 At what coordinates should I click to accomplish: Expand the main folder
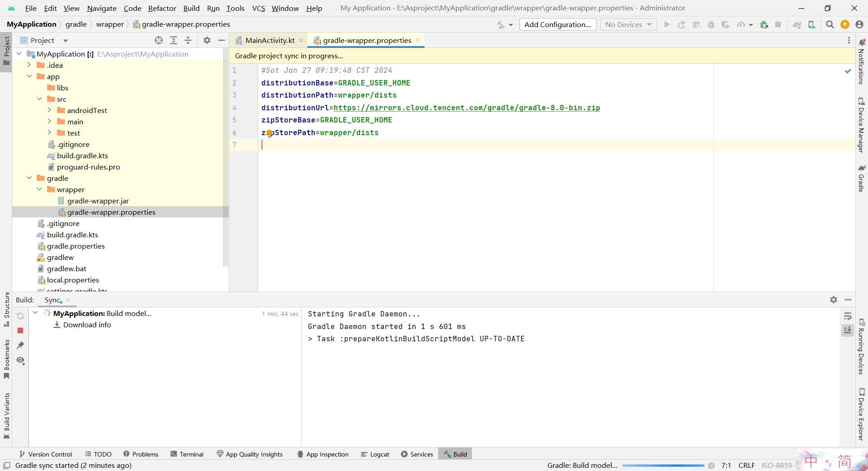pos(49,122)
